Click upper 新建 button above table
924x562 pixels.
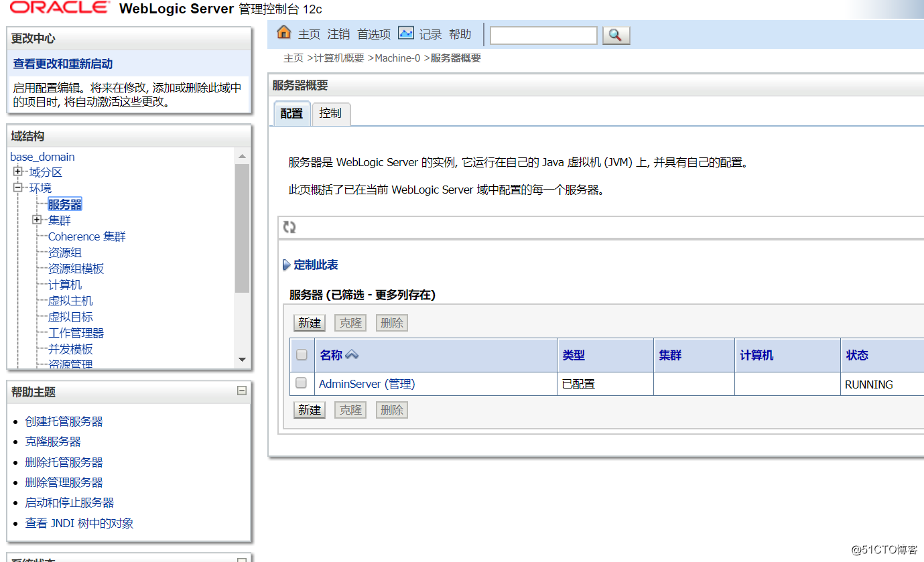(310, 323)
